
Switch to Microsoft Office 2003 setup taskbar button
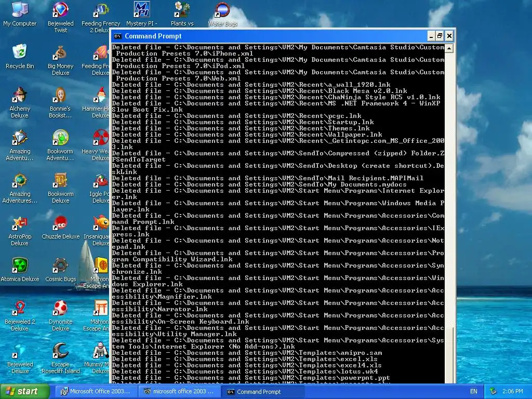pos(96,391)
